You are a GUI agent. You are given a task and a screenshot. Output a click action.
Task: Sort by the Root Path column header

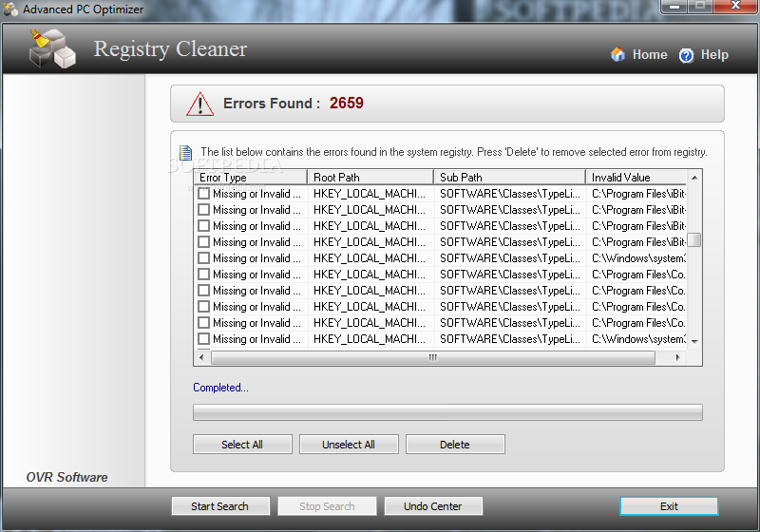point(370,178)
